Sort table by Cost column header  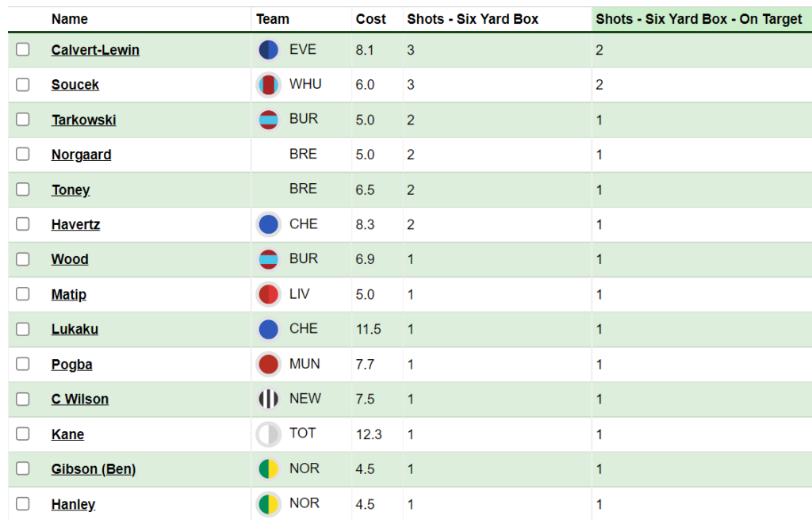pos(370,19)
